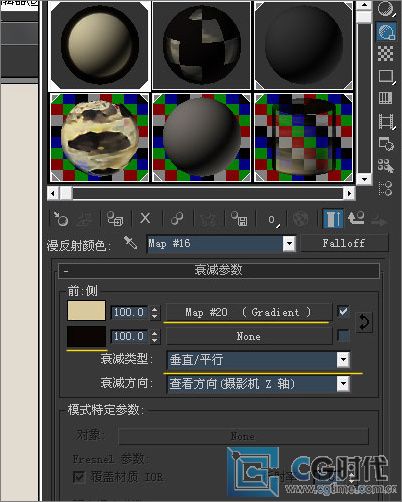
Task: Click the second 100.0 amount spinner arrows
Action: click(x=154, y=336)
